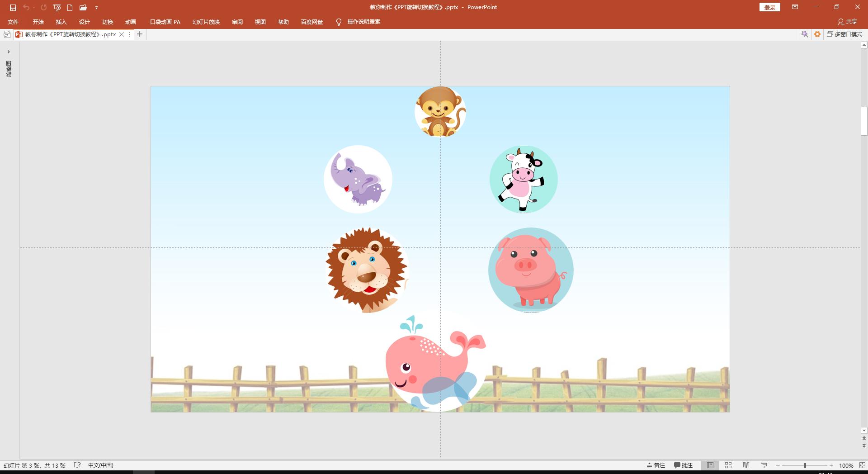Click the lightbulb tell-me icon
The height and width of the screenshot is (474, 868).
click(339, 22)
